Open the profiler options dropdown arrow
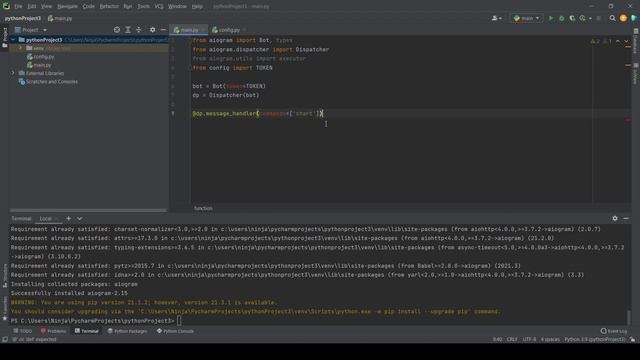 tap(590, 18)
